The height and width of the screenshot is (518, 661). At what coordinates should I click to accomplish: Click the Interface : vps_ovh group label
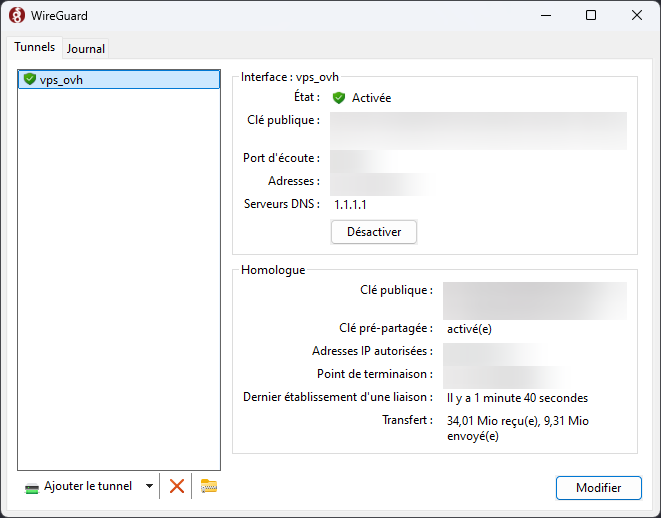pyautogui.click(x=290, y=77)
